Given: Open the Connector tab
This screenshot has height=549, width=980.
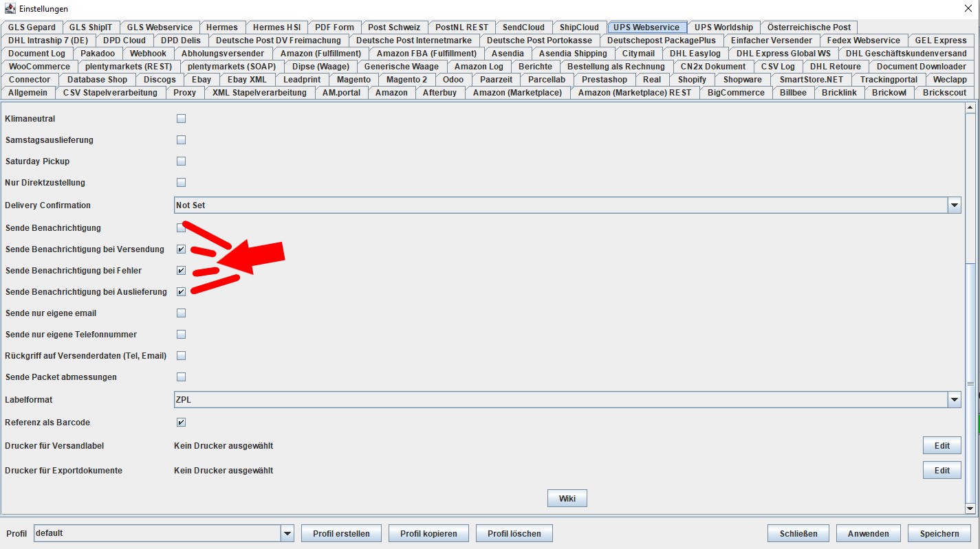Looking at the screenshot, I should tap(30, 80).
